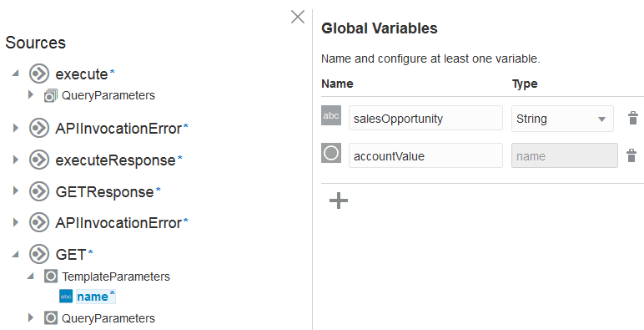644x330 pixels.
Task: Click the disabled name type field
Action: click(x=564, y=155)
